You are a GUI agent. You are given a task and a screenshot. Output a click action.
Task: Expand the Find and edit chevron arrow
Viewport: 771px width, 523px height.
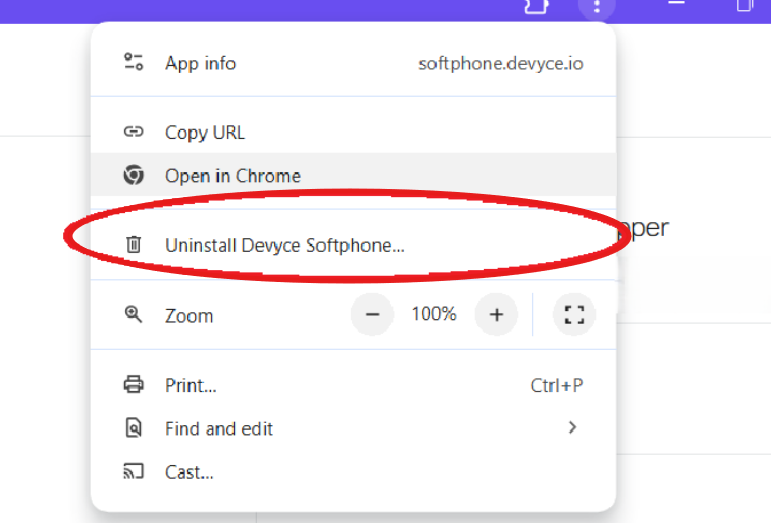click(x=572, y=428)
